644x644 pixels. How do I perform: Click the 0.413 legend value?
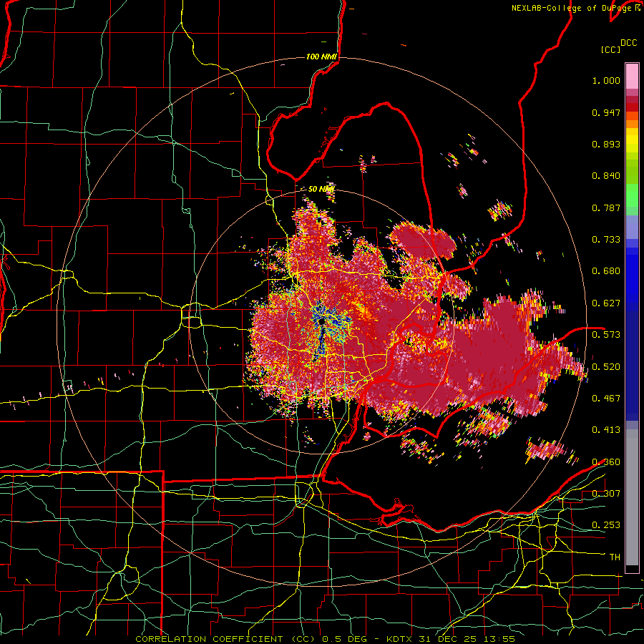606,430
